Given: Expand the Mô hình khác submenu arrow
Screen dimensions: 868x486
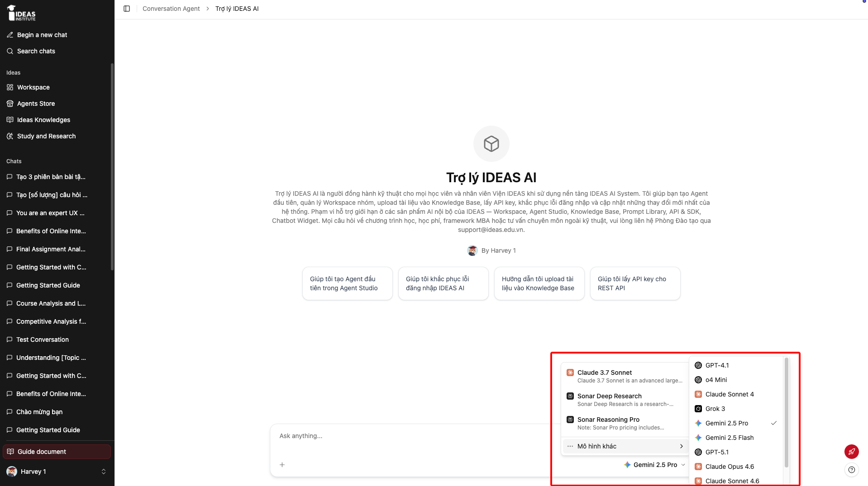Looking at the screenshot, I should click(x=681, y=446).
